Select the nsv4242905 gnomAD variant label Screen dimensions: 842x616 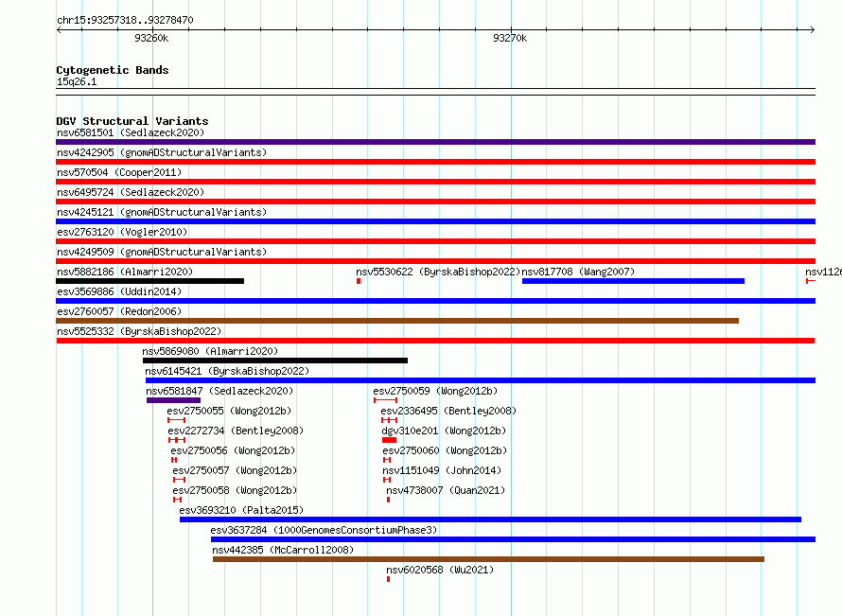click(x=162, y=152)
